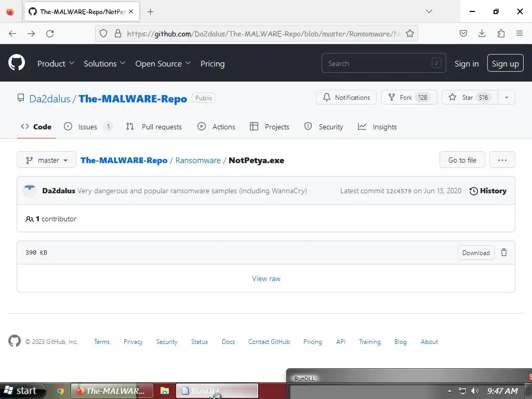Open The-MALWARE-Repo repository title link

pyautogui.click(x=132, y=99)
